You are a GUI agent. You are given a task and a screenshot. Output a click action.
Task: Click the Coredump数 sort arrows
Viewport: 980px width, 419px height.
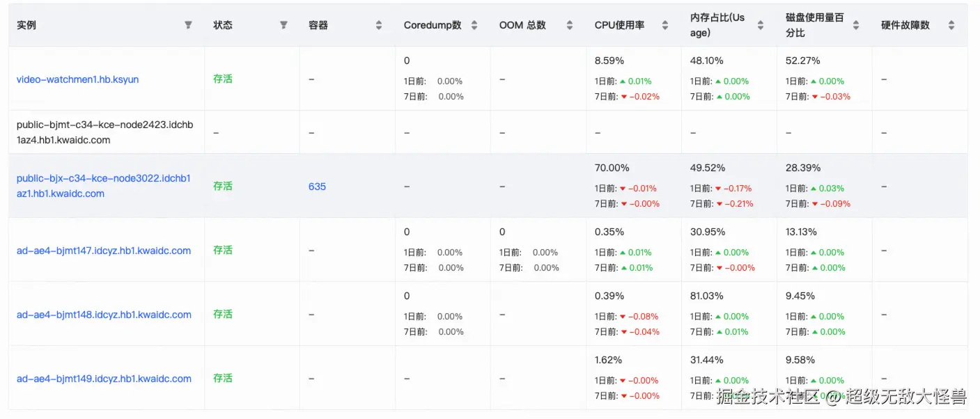[474, 25]
